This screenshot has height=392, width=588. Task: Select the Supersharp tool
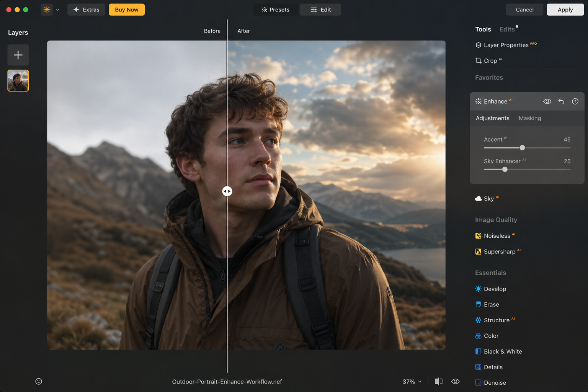499,252
